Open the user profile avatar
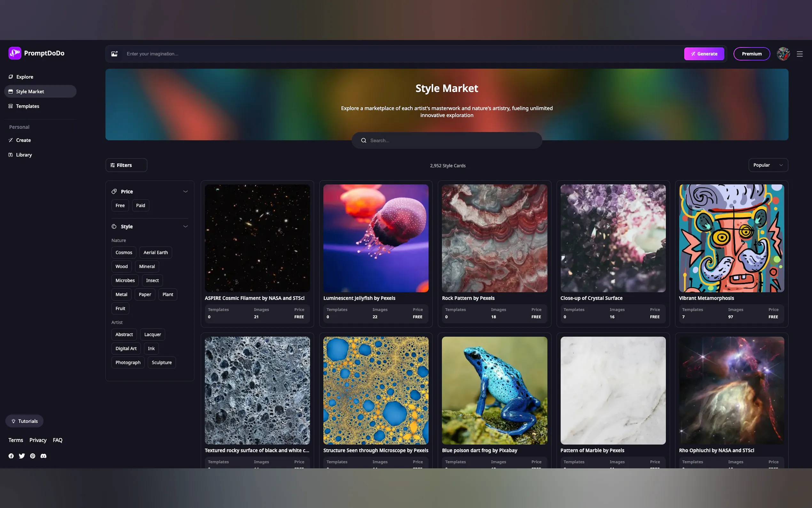The height and width of the screenshot is (508, 812). (783, 54)
